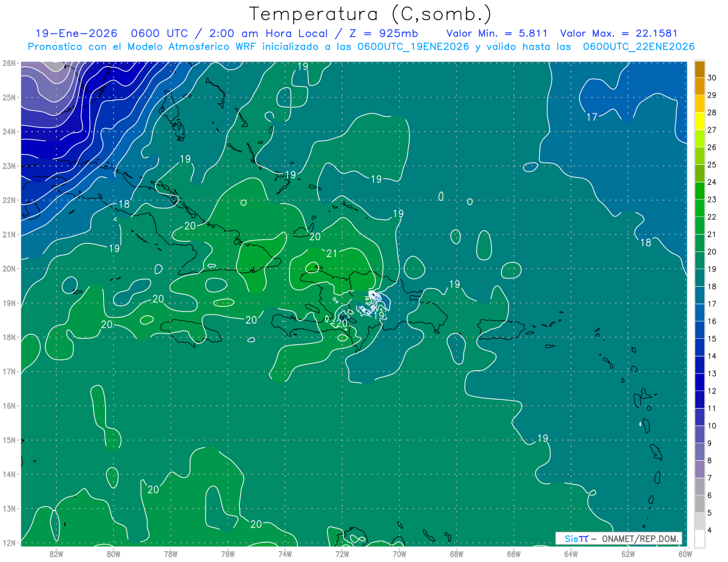This screenshot has height=562, width=728.
Task: Click the "18N" latitude axis label
Action: pyautogui.click(x=9, y=337)
